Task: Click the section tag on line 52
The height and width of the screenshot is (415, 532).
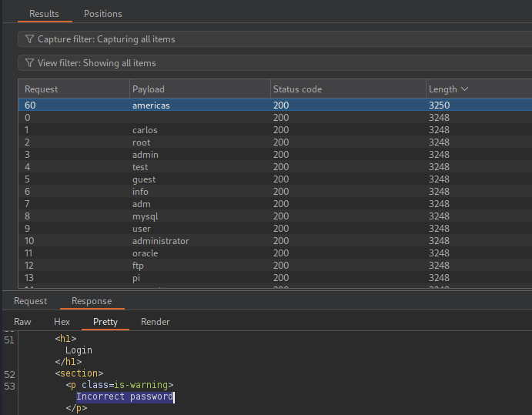Action: coord(79,373)
